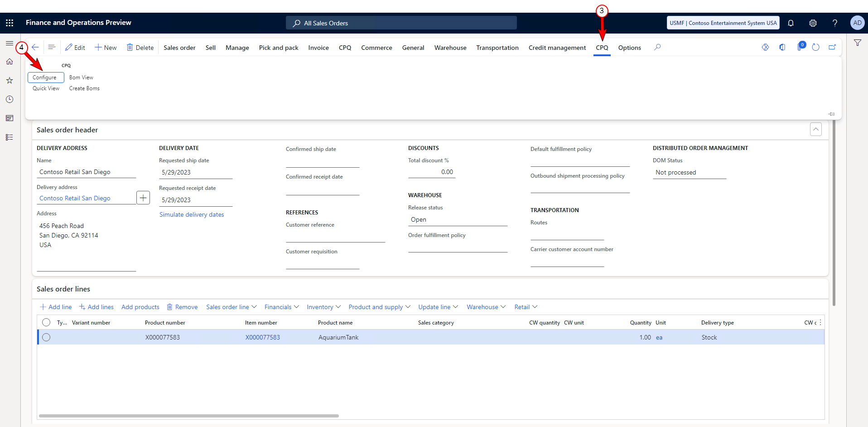Viewport: 868px width, 427px height.
Task: Click the sales lines horizontal scrollbar
Action: pos(189,416)
